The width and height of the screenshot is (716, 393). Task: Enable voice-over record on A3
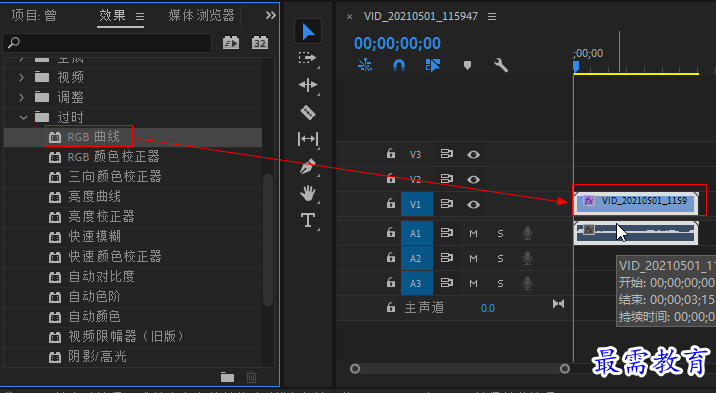(x=527, y=283)
